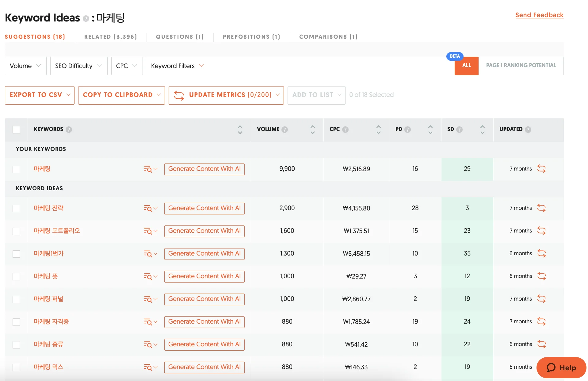
Task: Refresh metrics icon for the 마케팅 뜻 row
Action: 542,276
